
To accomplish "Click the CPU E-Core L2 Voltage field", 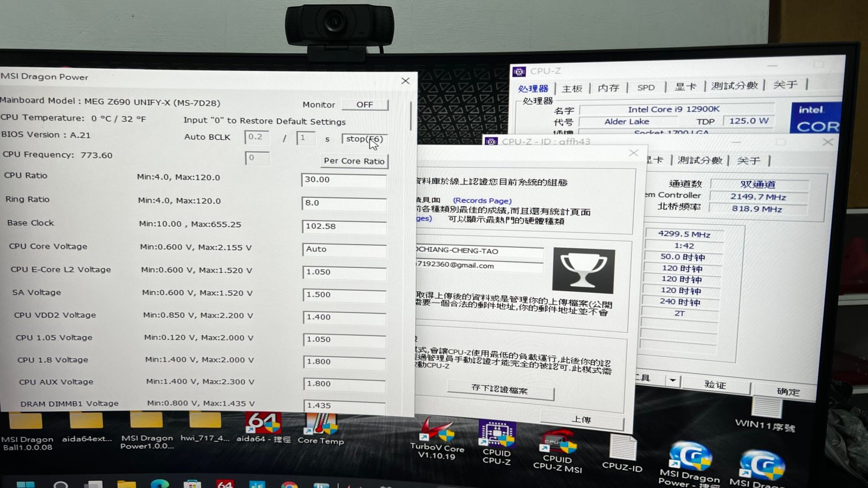I will [344, 272].
